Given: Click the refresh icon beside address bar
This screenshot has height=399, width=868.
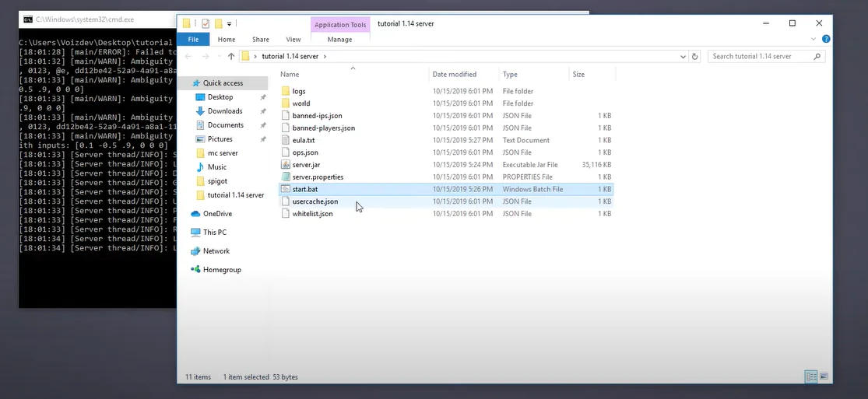Looking at the screenshot, I should point(695,56).
